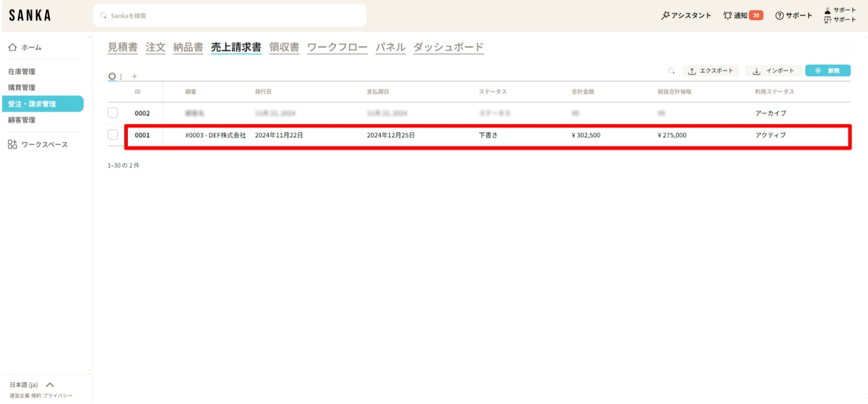
Task: Click the インポート button
Action: click(x=773, y=71)
